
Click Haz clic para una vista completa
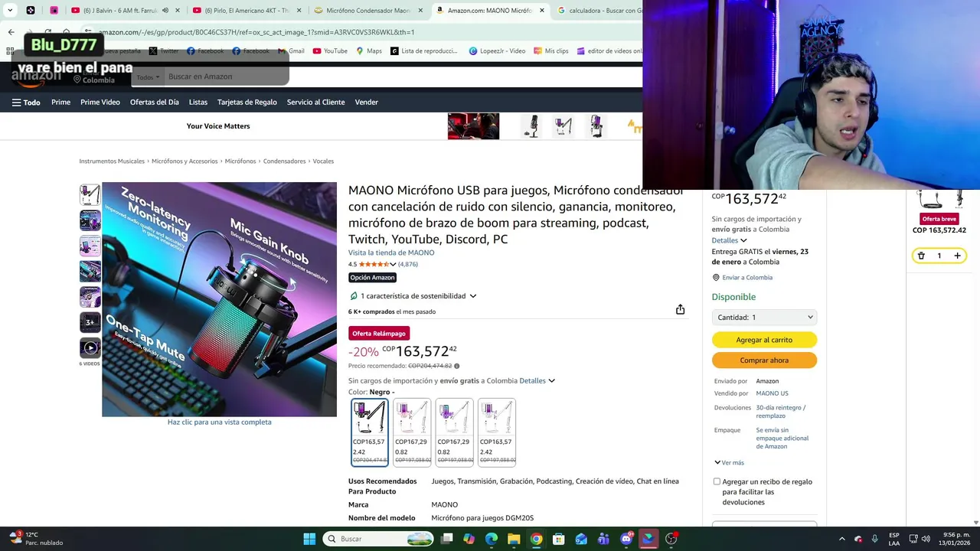click(219, 422)
